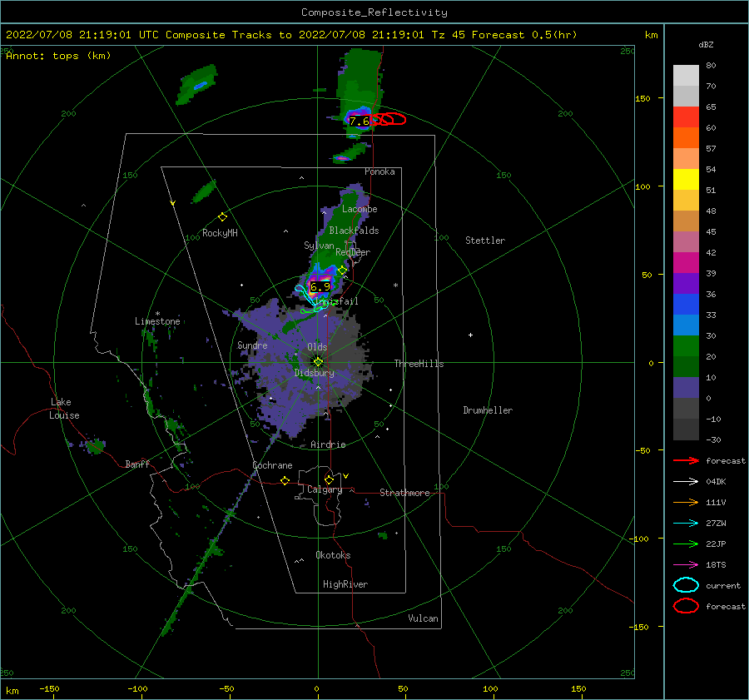Screen dimensions: 749x700
Task: Click the Lake Louise label
Action: [64, 409]
